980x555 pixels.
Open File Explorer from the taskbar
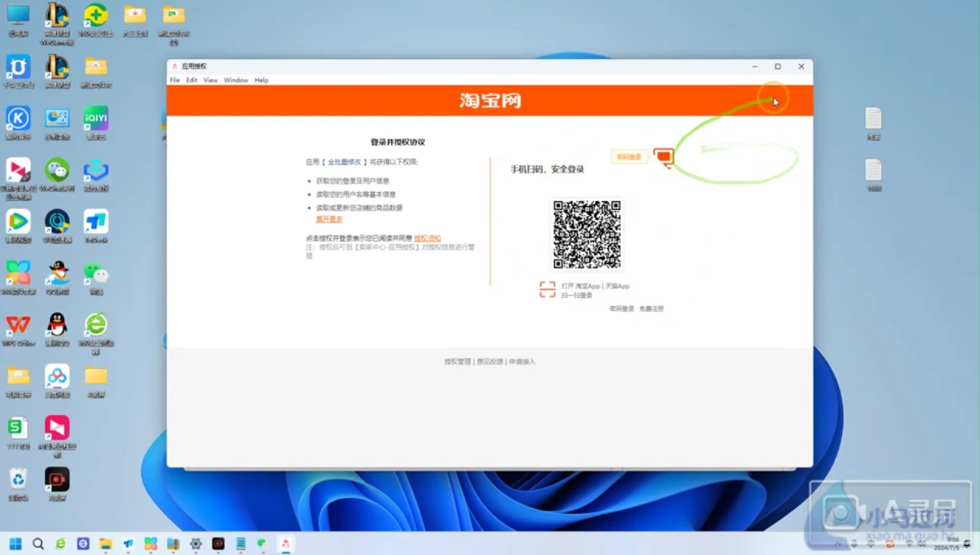106,544
